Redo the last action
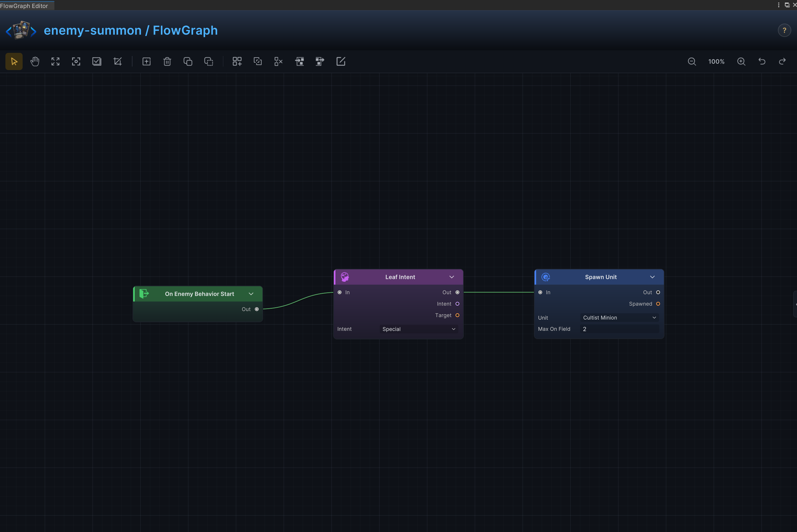Screen dimensions: 797x532 782,61
